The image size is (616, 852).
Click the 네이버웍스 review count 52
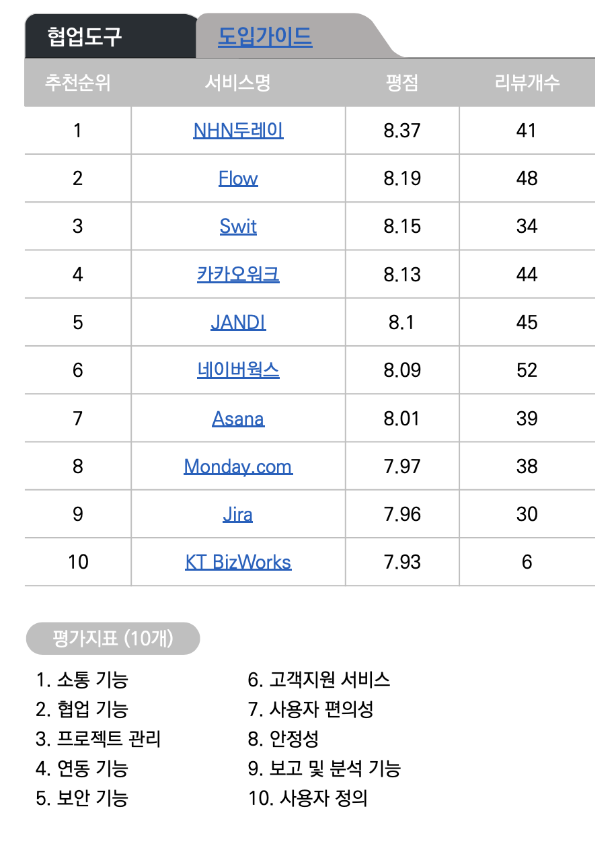click(x=527, y=370)
